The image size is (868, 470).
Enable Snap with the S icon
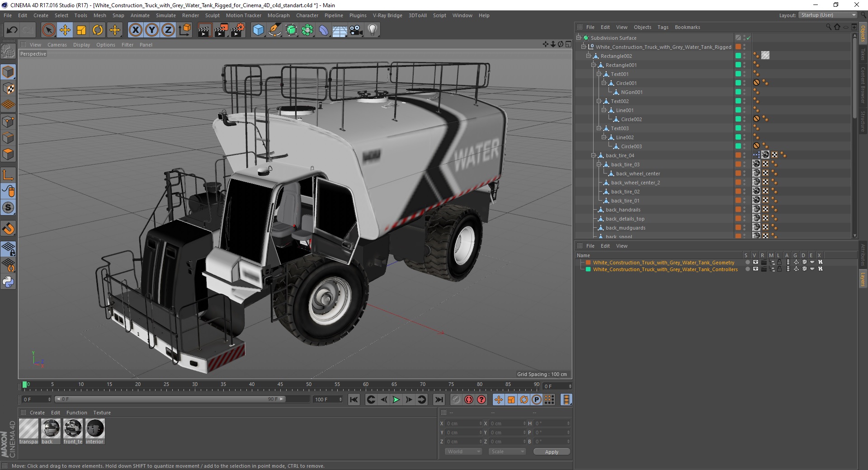[8, 207]
